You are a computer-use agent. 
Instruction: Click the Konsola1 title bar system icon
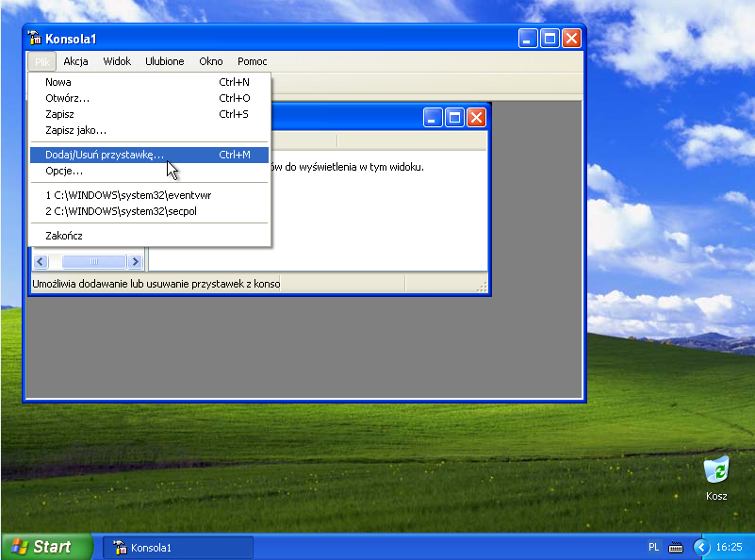(x=35, y=39)
